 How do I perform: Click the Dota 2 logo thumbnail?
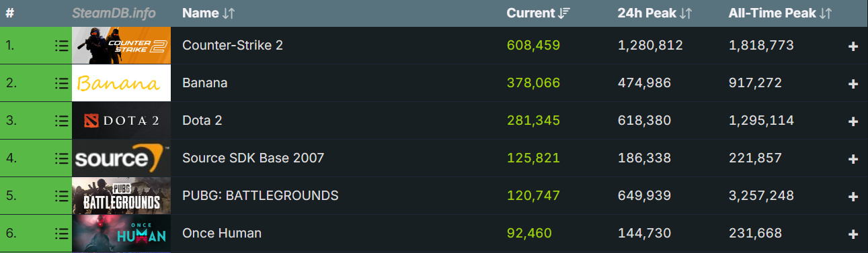click(x=121, y=121)
